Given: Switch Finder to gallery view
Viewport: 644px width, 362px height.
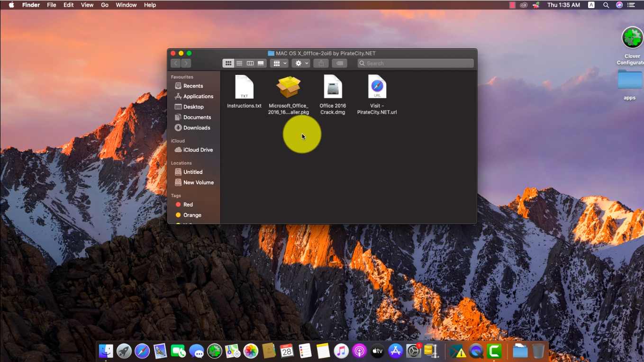Looking at the screenshot, I should coord(261,63).
